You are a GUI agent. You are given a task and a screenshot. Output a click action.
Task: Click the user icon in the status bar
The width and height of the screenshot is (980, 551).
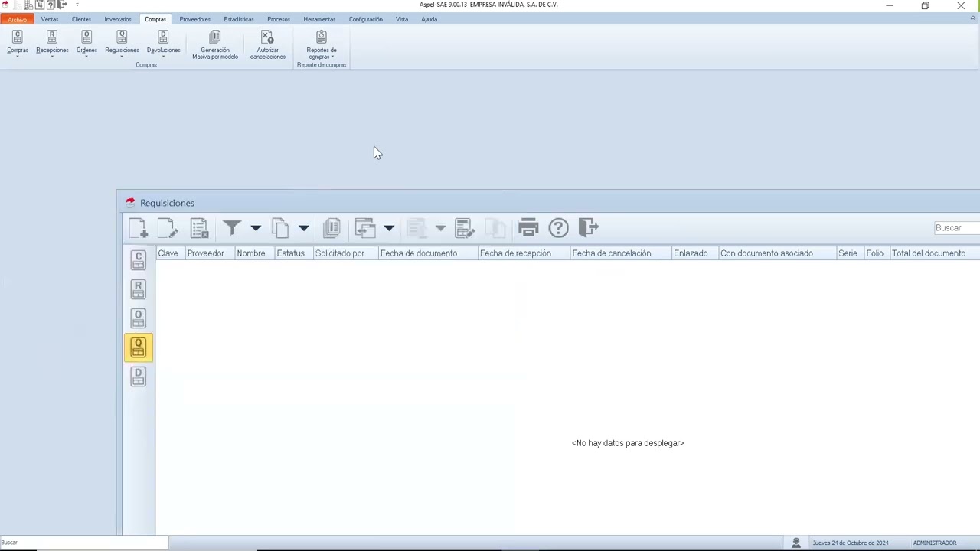tap(796, 543)
